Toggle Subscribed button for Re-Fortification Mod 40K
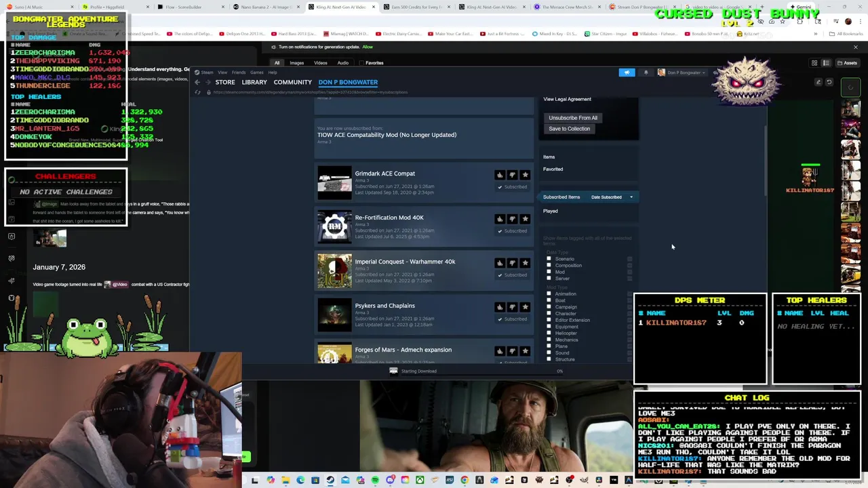The height and width of the screenshot is (488, 868). (x=512, y=231)
